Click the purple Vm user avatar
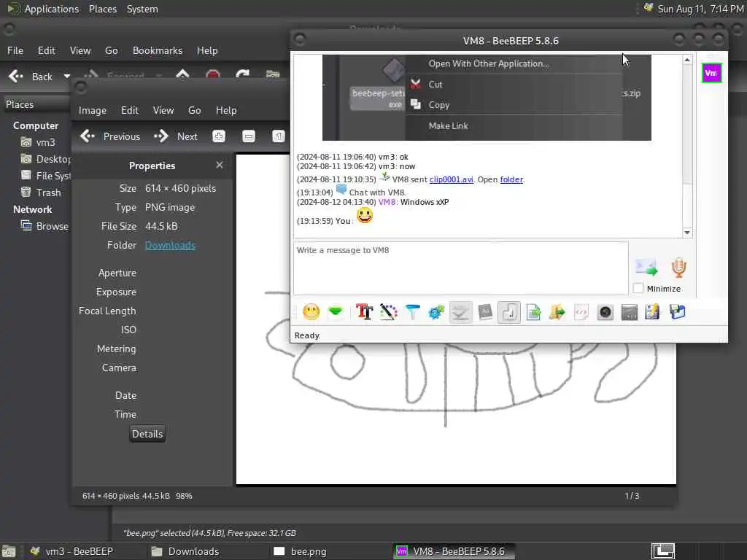This screenshot has height=560, width=747. coord(711,73)
